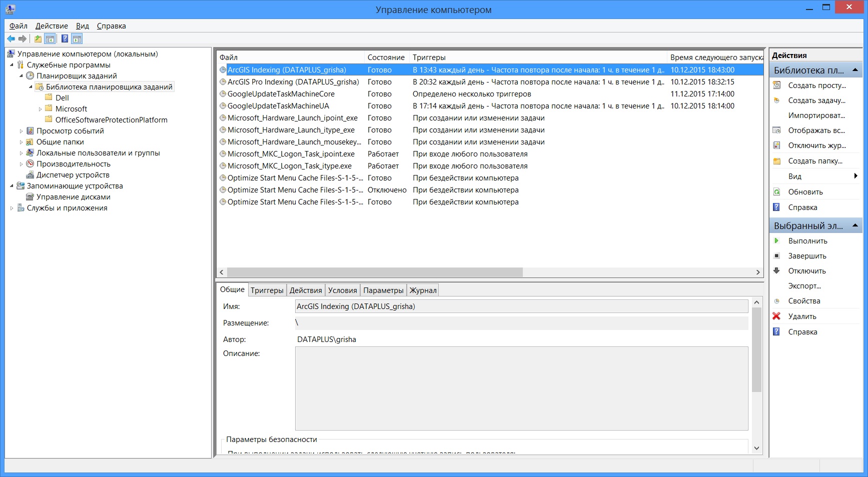Collapse the Task Scheduler (Планировщик заданий) node

(22, 76)
